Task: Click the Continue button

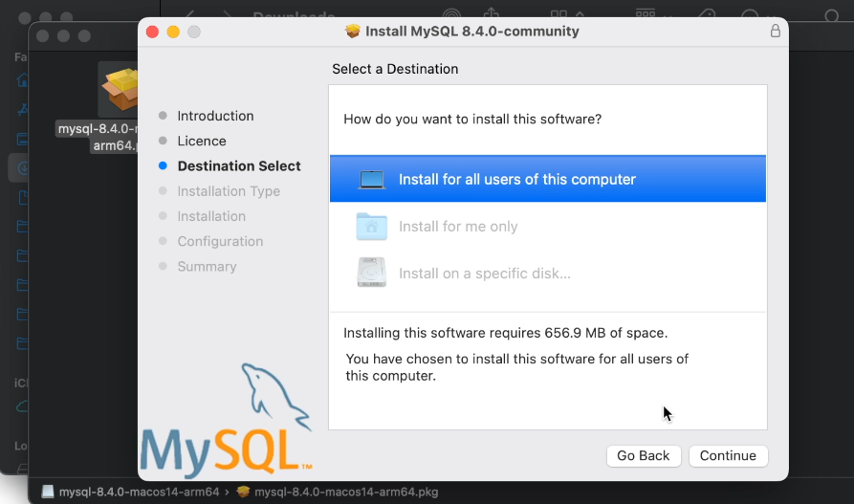Action: [x=728, y=455]
